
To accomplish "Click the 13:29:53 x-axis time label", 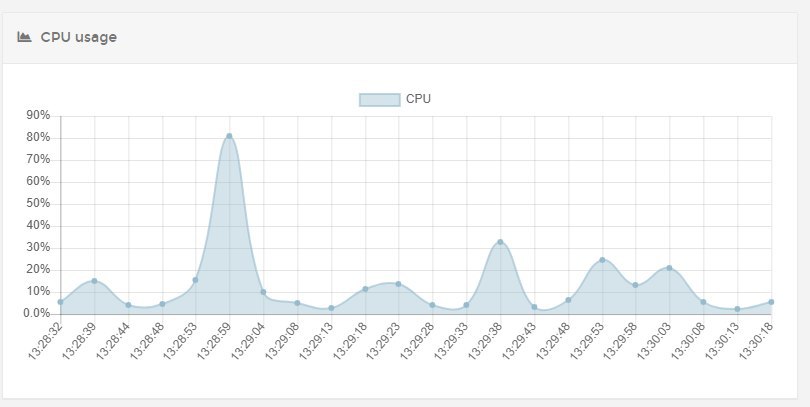I will (x=587, y=340).
